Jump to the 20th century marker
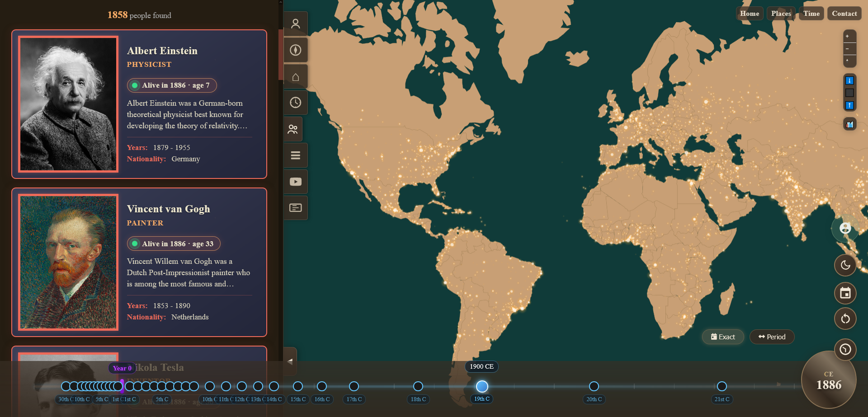Screen dimensions: 868x417 (594, 386)
